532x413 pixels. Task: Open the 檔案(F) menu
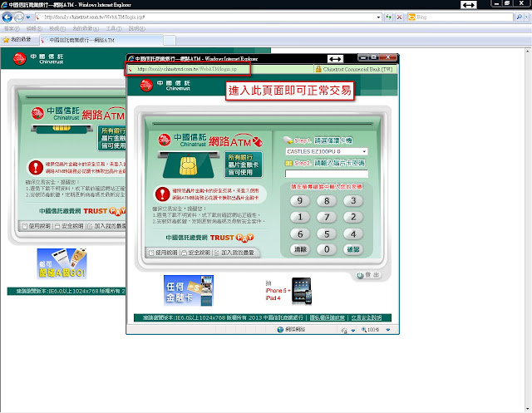coord(12,29)
